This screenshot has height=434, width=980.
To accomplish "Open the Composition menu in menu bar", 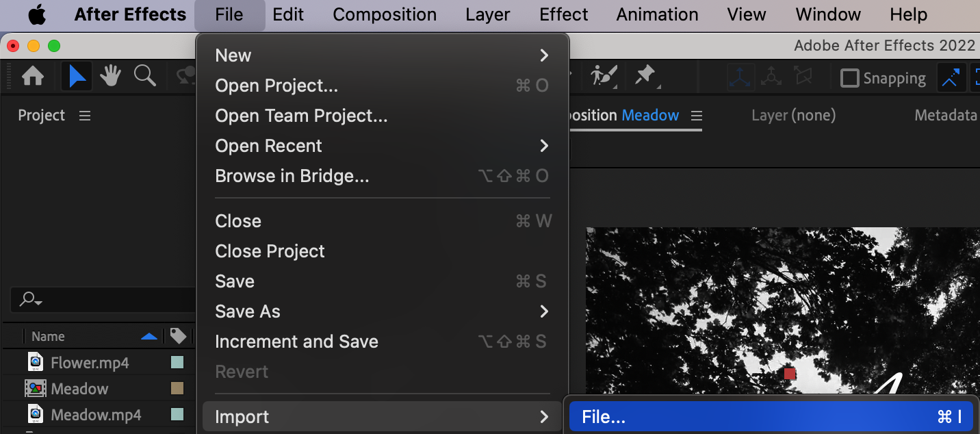I will pyautogui.click(x=385, y=14).
